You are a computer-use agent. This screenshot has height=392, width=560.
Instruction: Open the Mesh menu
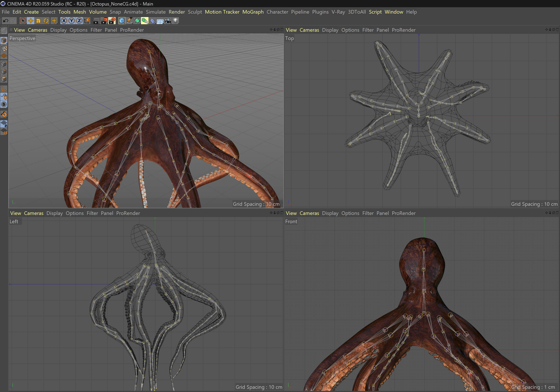(80, 12)
